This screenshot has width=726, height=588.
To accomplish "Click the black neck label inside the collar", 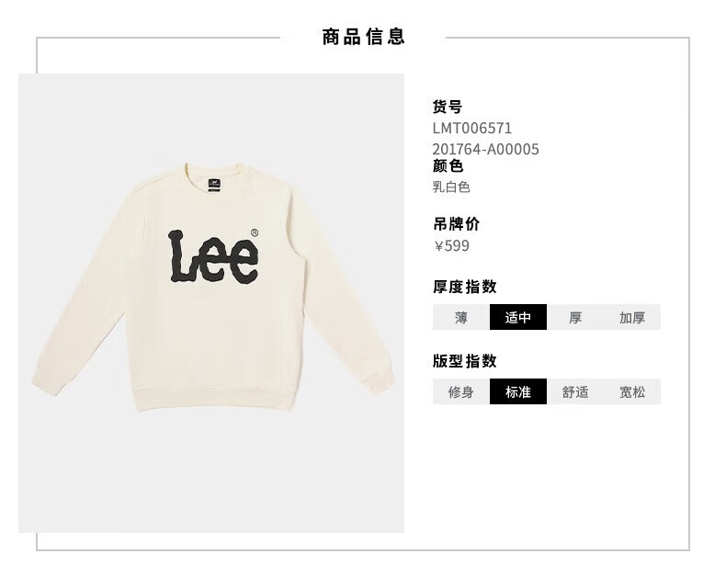I will pyautogui.click(x=213, y=185).
